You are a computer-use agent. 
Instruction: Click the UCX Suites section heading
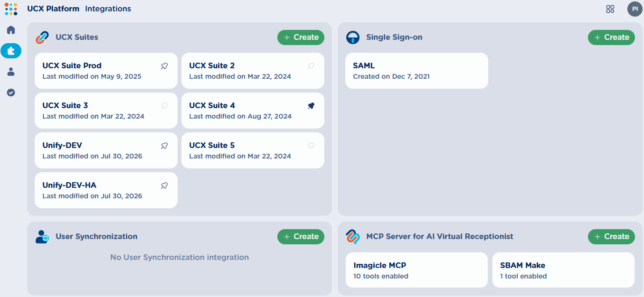click(77, 37)
